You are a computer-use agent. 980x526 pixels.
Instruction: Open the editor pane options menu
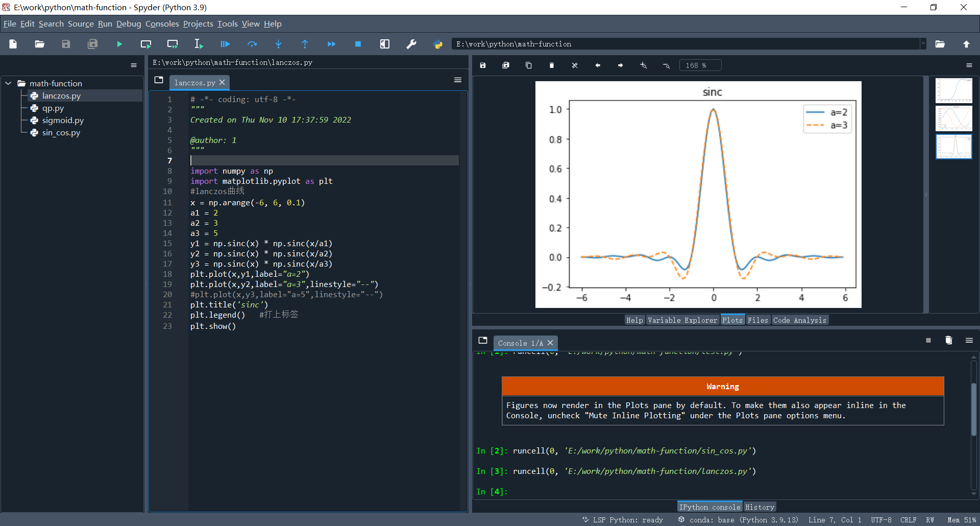coord(458,80)
